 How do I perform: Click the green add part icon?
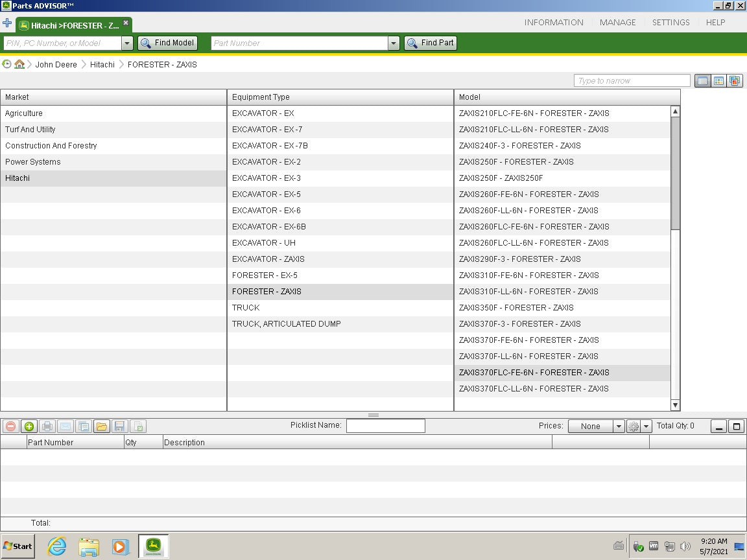29,426
